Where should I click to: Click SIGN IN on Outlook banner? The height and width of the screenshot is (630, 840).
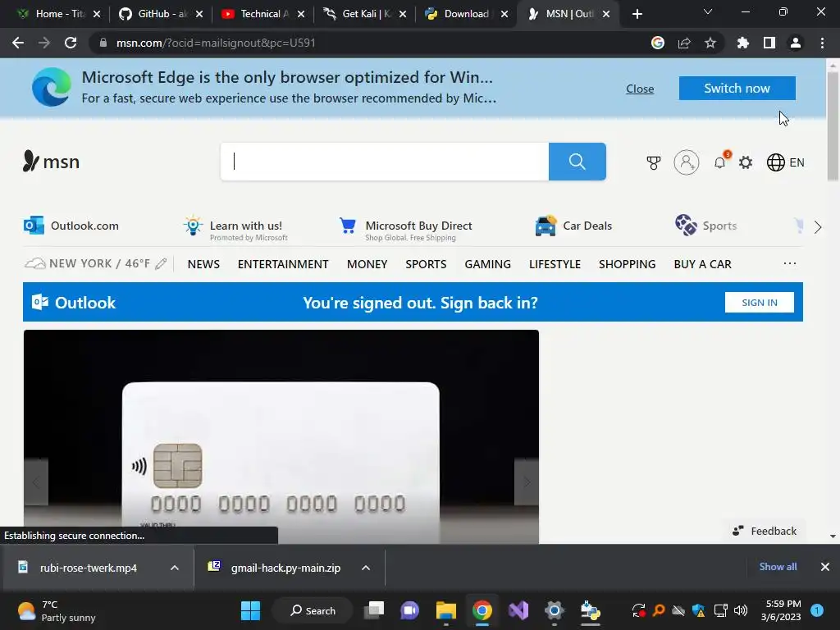tap(759, 302)
